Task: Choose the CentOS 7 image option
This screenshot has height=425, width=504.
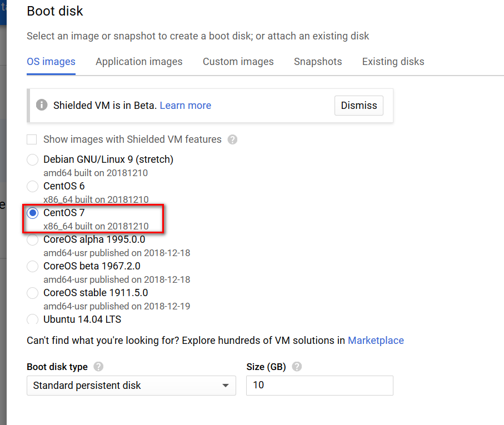Action: 33,213
